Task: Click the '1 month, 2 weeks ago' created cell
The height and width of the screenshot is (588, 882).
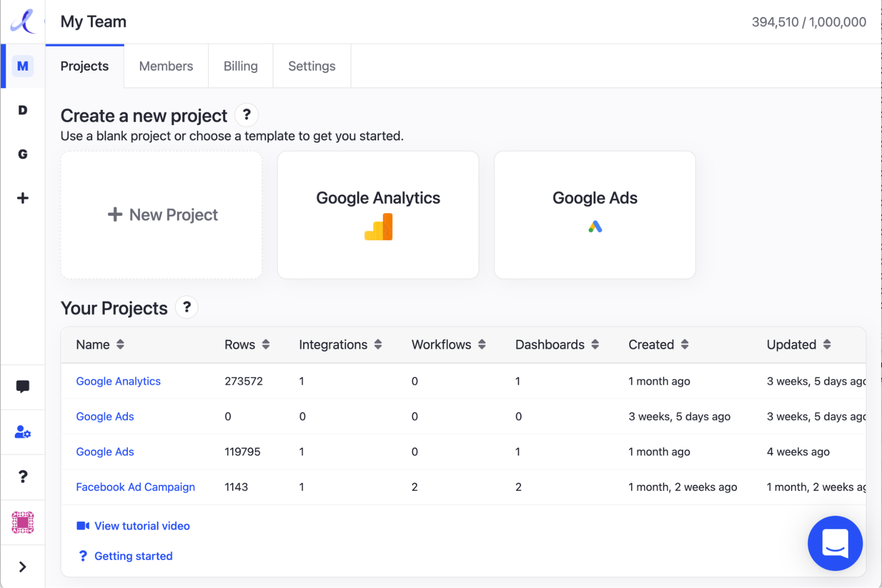Action: tap(683, 487)
